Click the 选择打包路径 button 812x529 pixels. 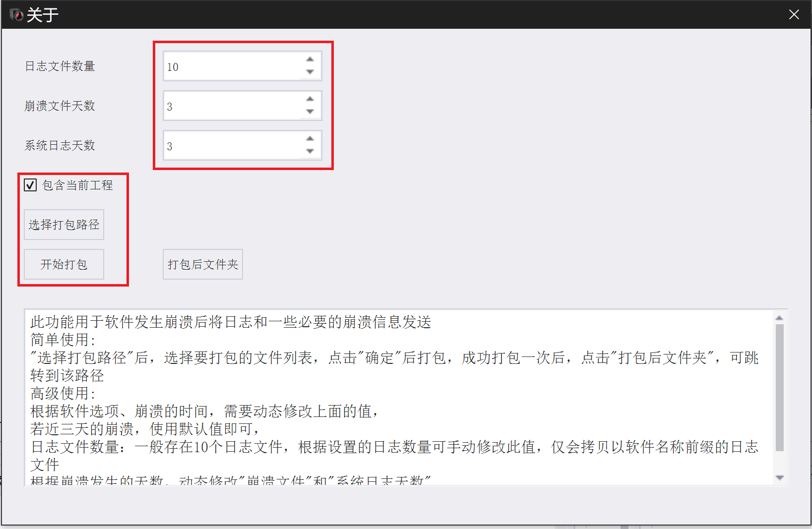[64, 225]
